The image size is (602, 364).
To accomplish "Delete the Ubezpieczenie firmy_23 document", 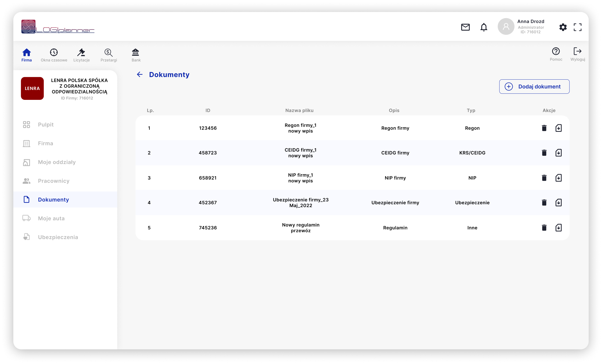I will (544, 203).
